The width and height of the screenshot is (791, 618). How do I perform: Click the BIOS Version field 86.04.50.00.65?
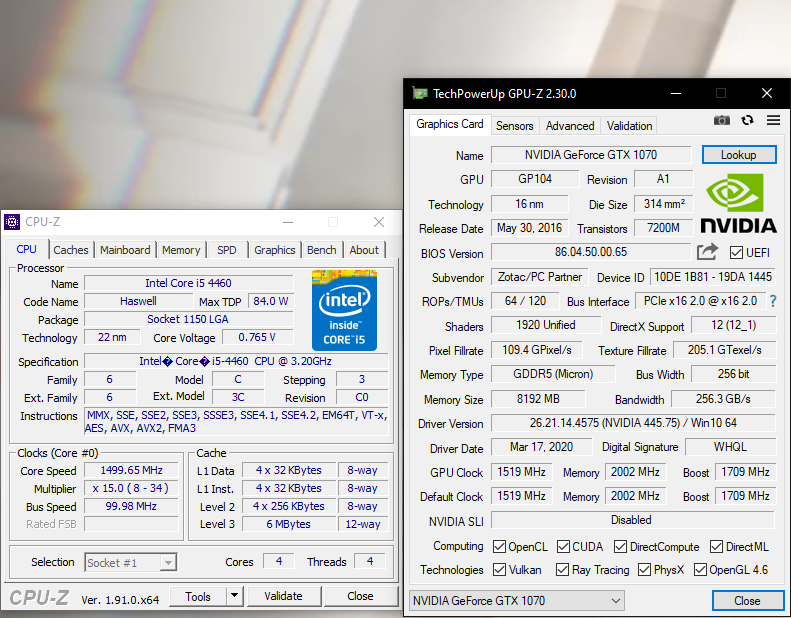pos(591,252)
